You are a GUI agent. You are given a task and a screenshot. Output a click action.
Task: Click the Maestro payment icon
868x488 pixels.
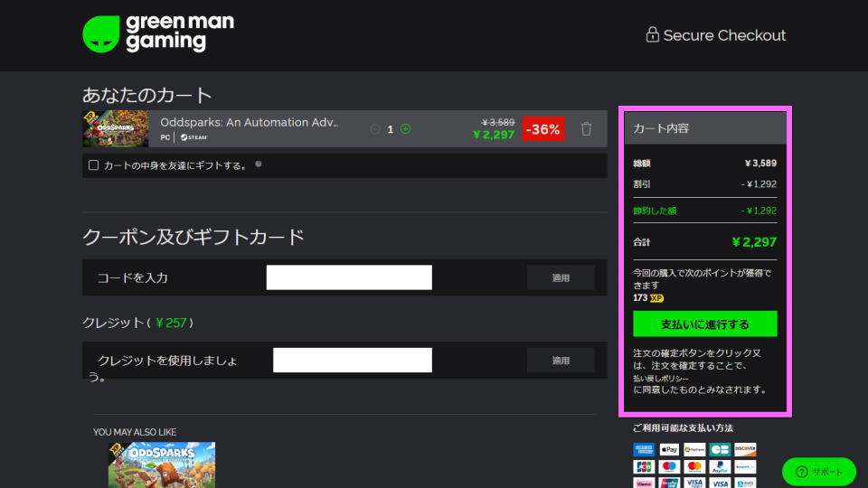(x=669, y=467)
